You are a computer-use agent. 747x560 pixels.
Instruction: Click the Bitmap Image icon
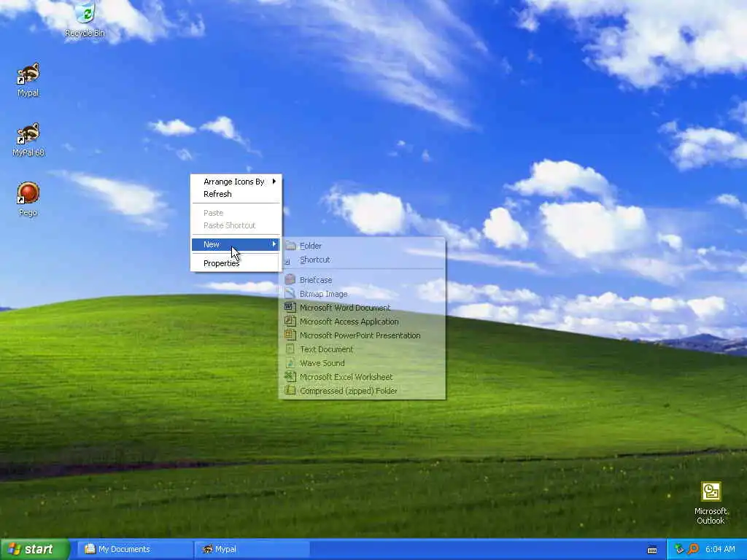click(290, 294)
